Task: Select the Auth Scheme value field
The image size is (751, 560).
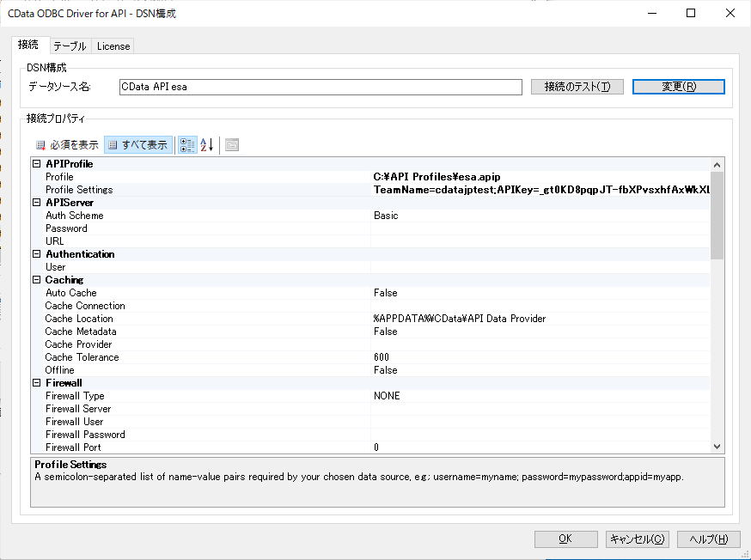Action: pyautogui.click(x=541, y=216)
